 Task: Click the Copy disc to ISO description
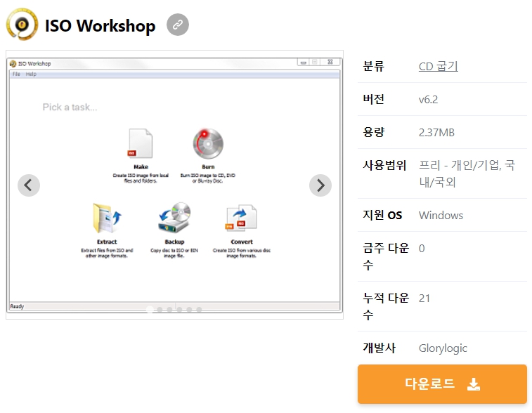(x=174, y=253)
